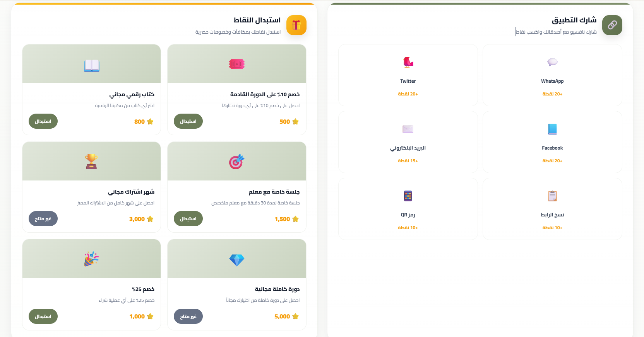Click the target icon reward image
The height and width of the screenshot is (337, 644).
coord(236,162)
